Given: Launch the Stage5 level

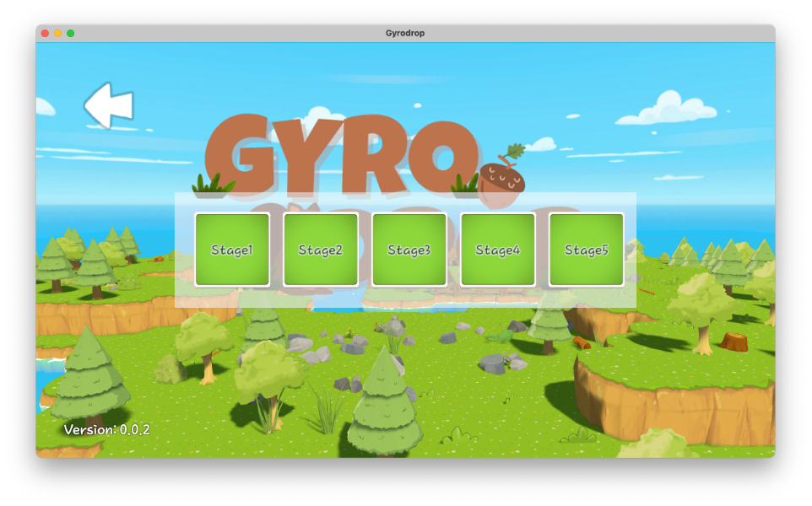Looking at the screenshot, I should point(587,250).
